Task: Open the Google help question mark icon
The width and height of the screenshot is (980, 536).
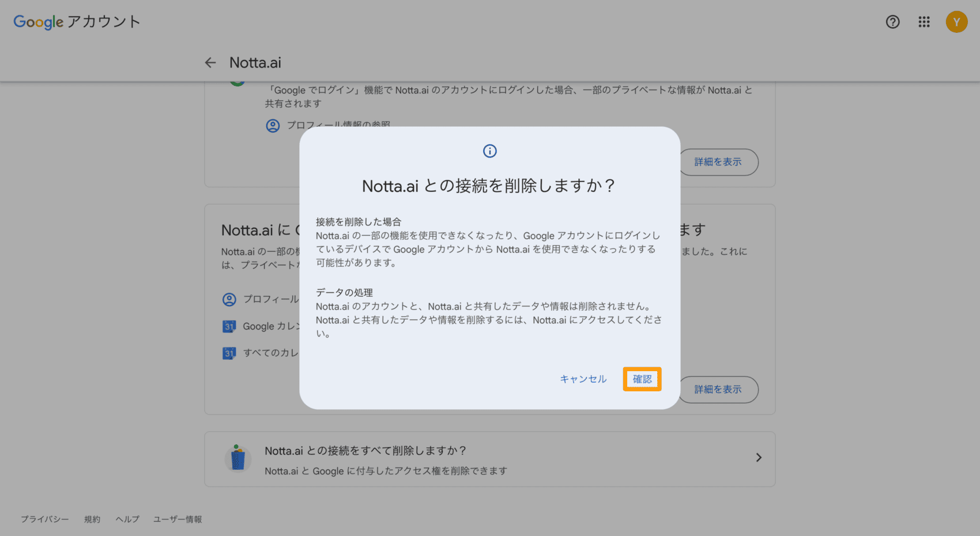Action: pos(893,22)
